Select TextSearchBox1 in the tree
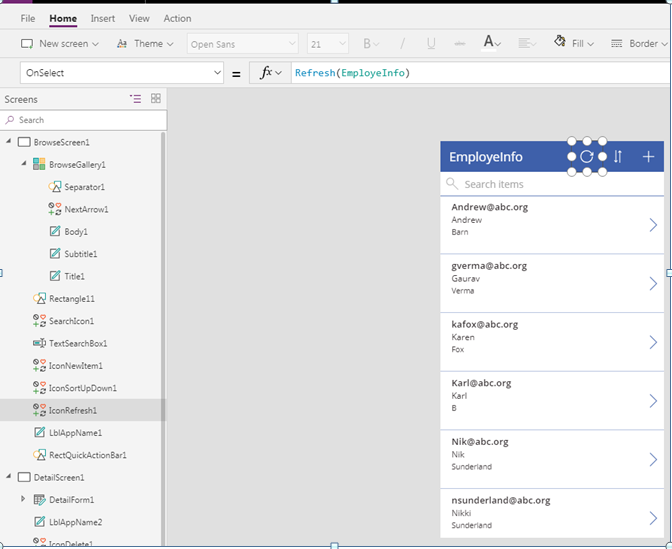The width and height of the screenshot is (672, 549). click(x=78, y=343)
